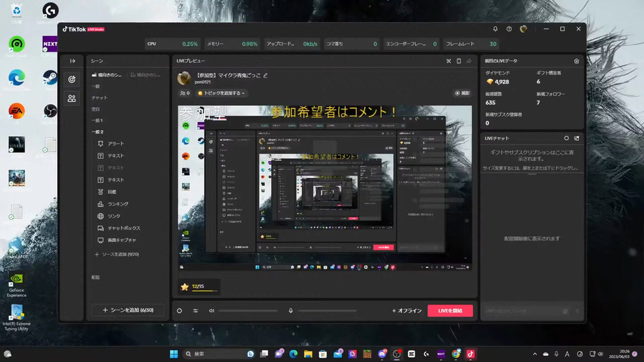Click the オフライン status indicator
The height and width of the screenshot is (362, 644).
coord(407,310)
